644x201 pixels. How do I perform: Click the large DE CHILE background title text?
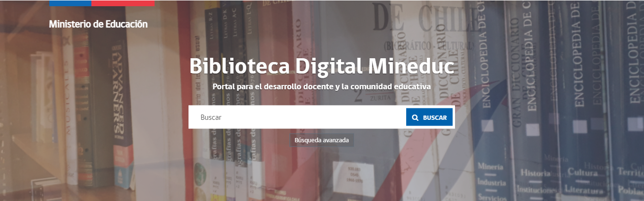[x=422, y=22]
